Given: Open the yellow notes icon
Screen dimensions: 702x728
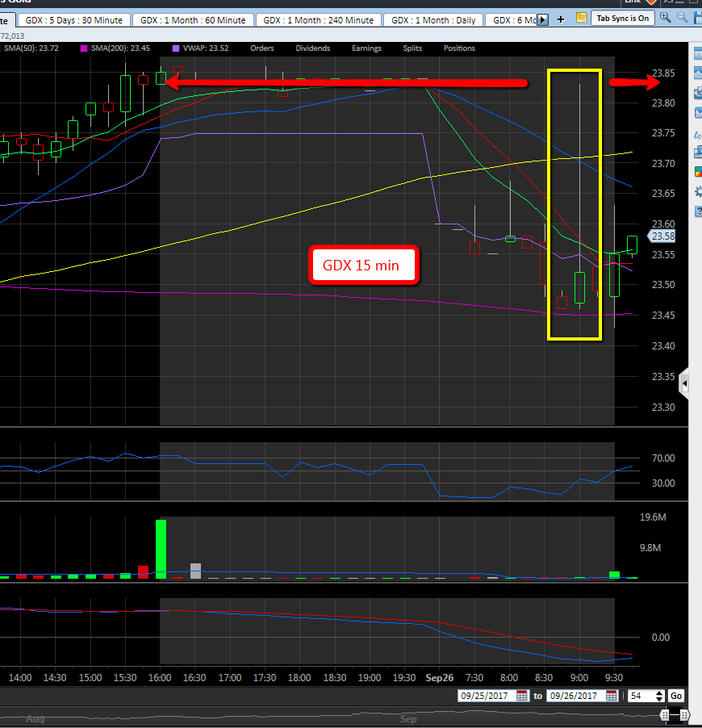Looking at the screenshot, I should tap(582, 18).
